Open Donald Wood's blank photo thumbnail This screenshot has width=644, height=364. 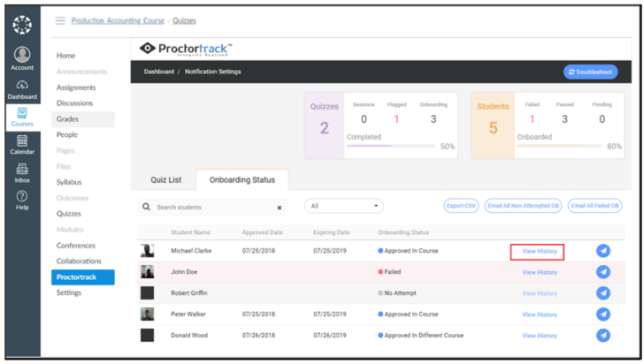point(148,335)
